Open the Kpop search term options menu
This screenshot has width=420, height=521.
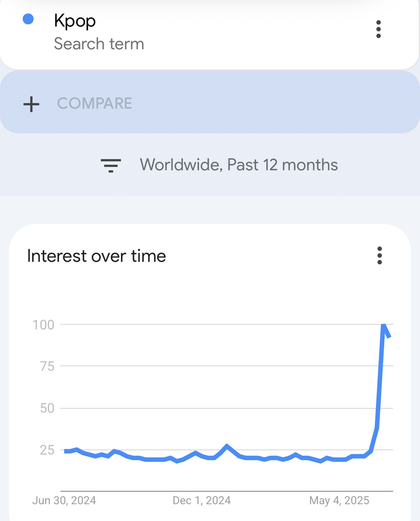(378, 29)
